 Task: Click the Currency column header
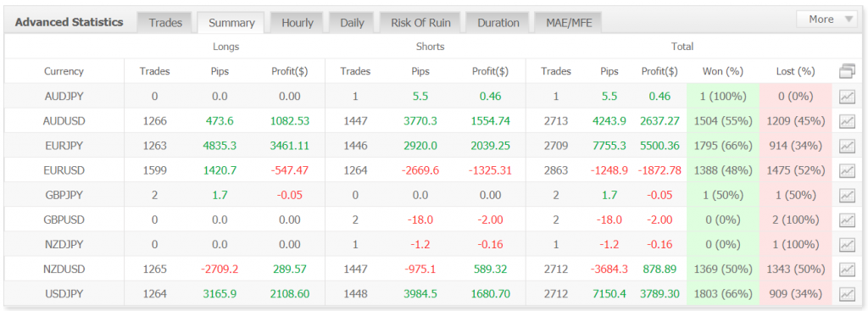(x=64, y=71)
